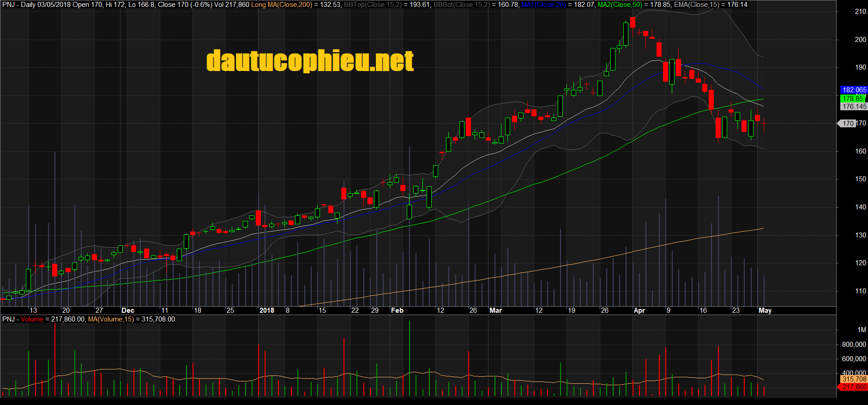Click the orange 315,708 volume average tag
The image size is (868, 405).
854,379
